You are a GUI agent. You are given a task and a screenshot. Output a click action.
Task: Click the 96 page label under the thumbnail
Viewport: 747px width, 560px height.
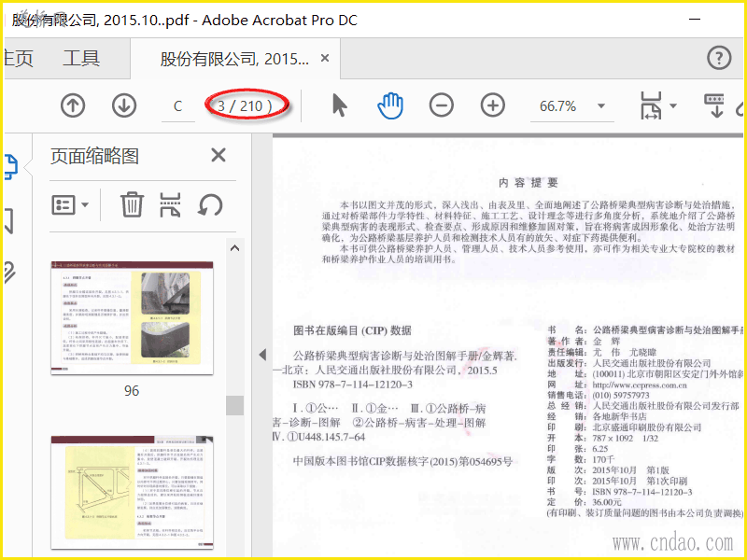(132, 391)
